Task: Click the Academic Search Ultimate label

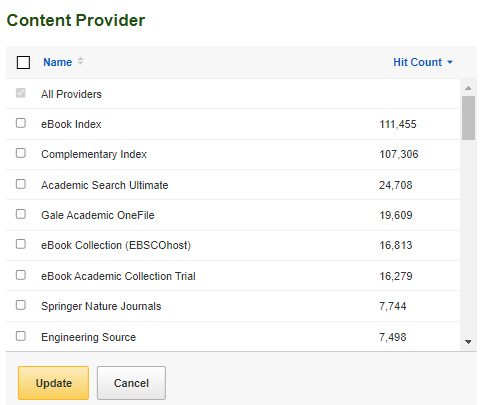Action: (x=105, y=185)
